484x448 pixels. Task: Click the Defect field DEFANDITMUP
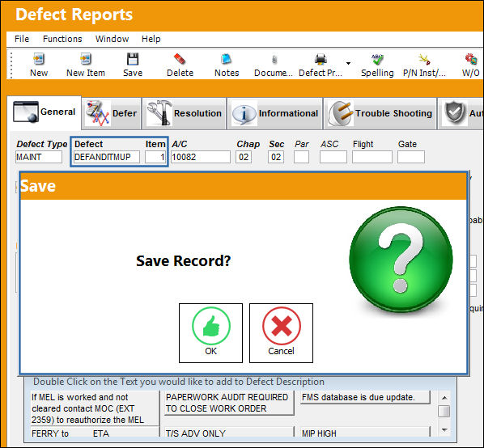(x=107, y=157)
